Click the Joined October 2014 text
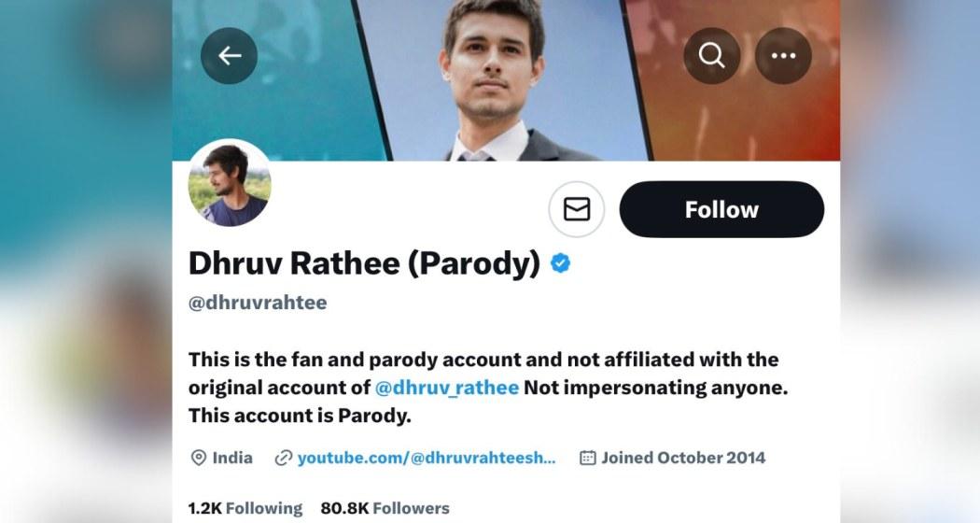This screenshot has height=523, width=980. coord(683,458)
